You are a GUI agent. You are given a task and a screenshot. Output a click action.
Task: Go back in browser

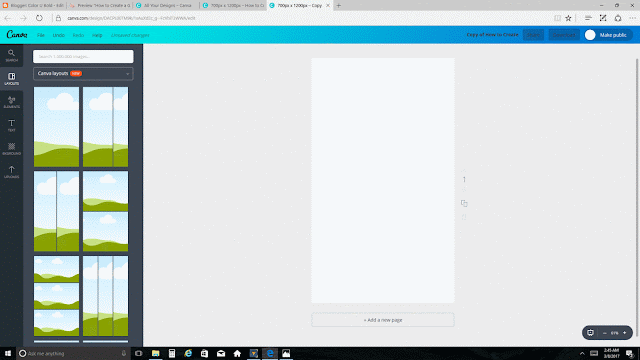[8, 18]
